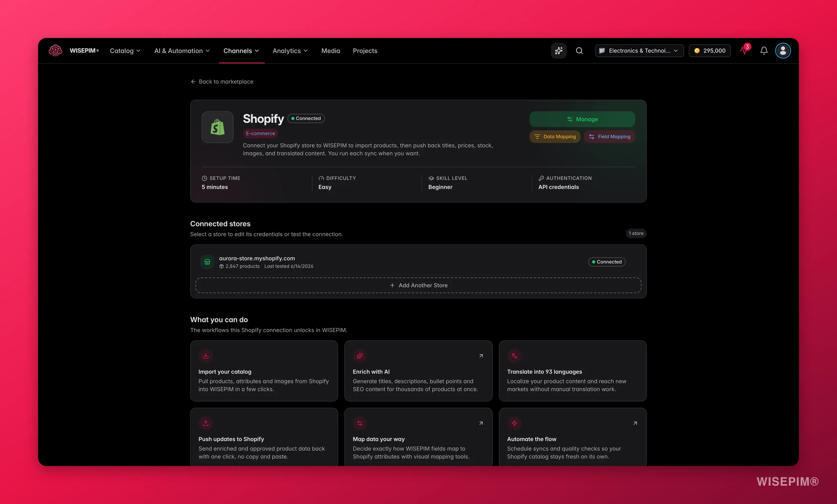837x504 pixels.
Task: Click the Beginner skill level value
Action: coord(440,187)
